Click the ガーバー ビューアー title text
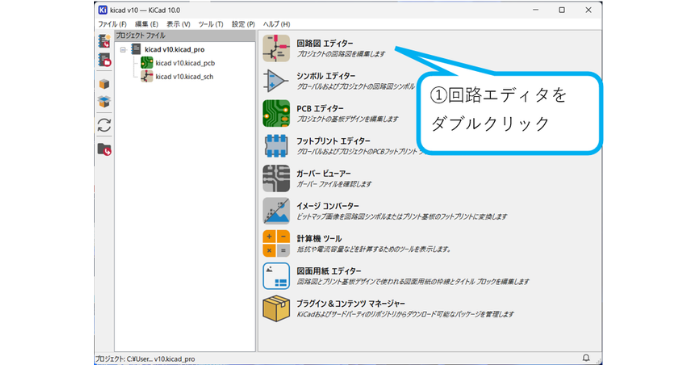The width and height of the screenshot is (698, 365). click(x=324, y=173)
